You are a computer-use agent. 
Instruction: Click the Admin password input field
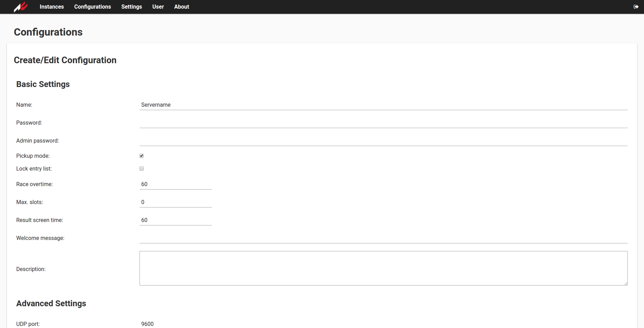tap(383, 141)
